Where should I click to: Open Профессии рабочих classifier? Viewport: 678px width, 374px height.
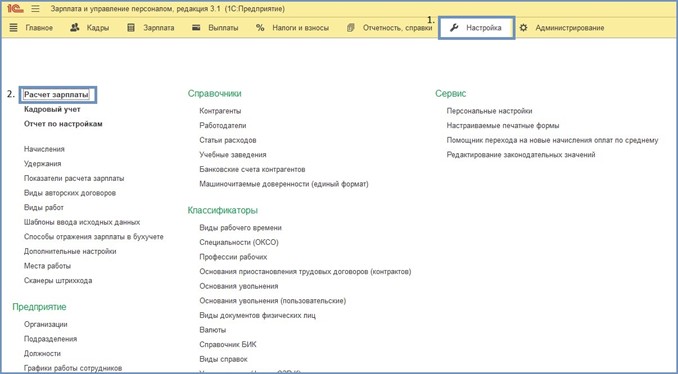tap(233, 257)
